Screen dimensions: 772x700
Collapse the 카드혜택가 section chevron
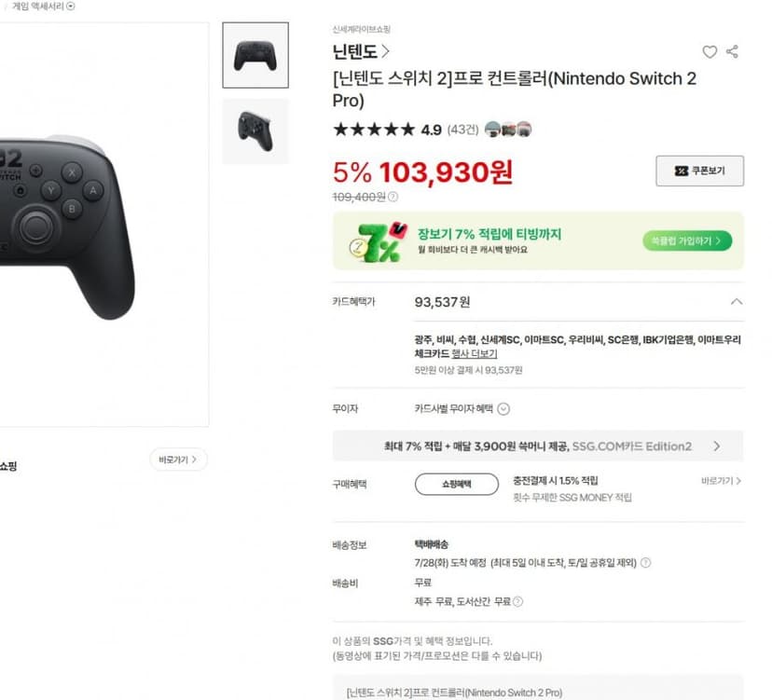736,302
